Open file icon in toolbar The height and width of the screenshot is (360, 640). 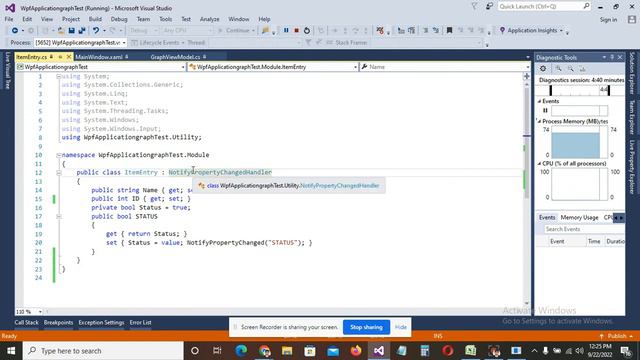61,30
